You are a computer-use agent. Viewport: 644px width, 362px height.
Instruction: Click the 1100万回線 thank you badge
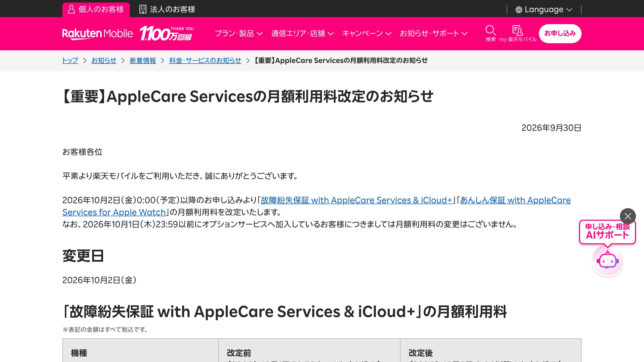pyautogui.click(x=167, y=33)
